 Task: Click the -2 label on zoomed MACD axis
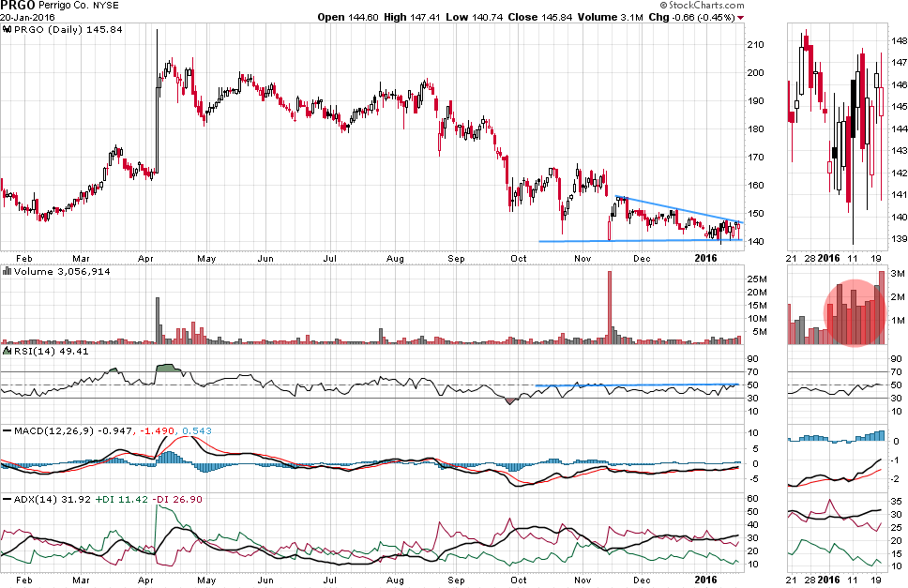coord(895,479)
